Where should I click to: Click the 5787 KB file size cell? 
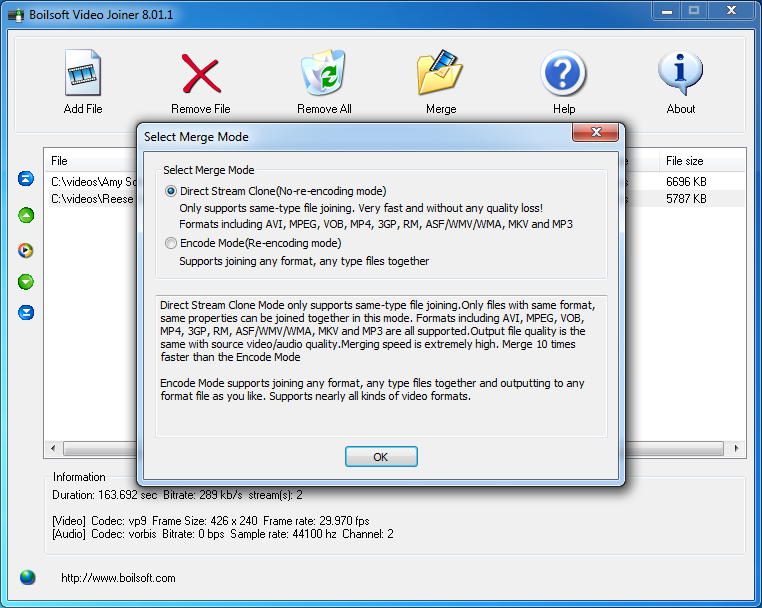click(x=686, y=199)
